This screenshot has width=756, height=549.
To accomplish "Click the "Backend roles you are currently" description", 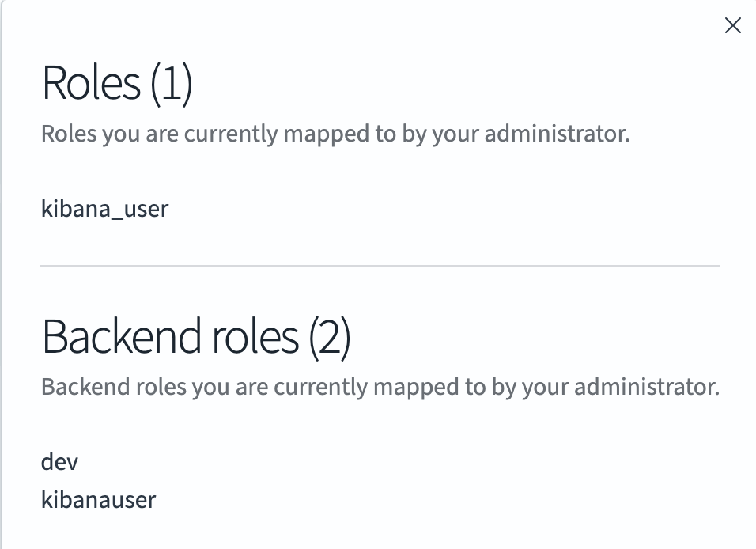I will click(x=380, y=388).
